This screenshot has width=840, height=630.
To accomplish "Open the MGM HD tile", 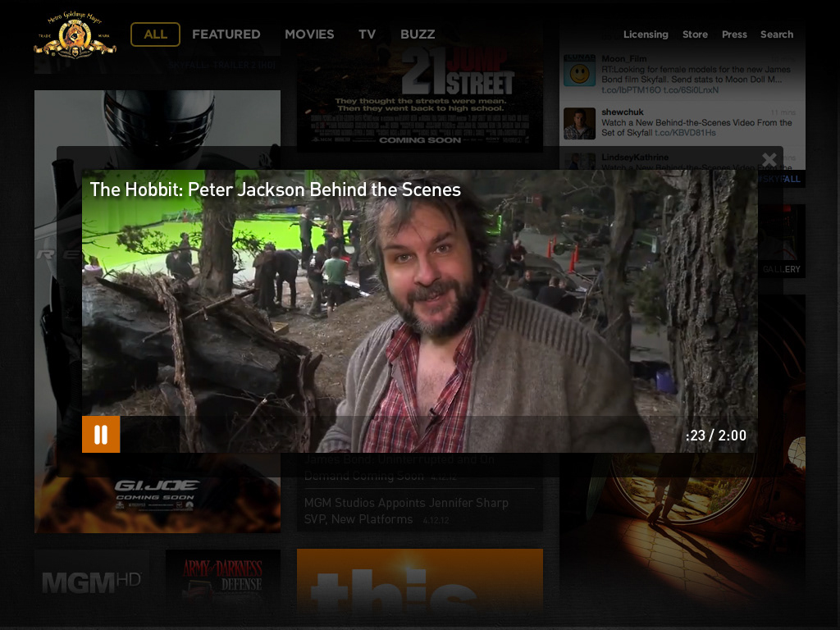I will tap(92, 582).
